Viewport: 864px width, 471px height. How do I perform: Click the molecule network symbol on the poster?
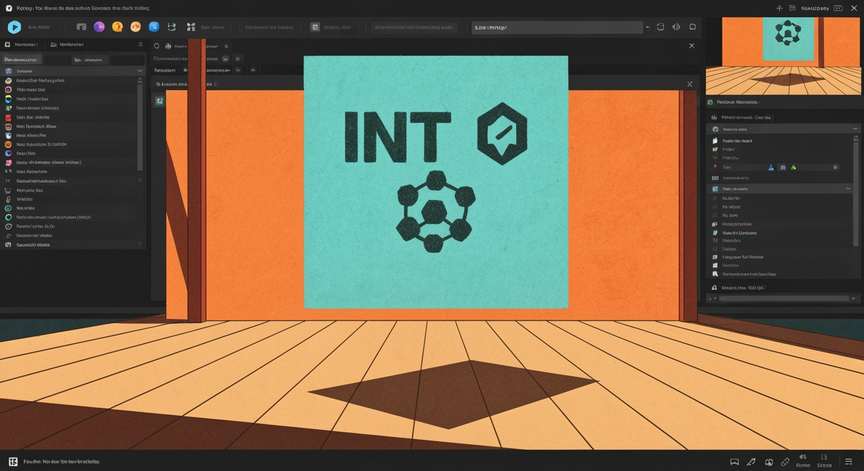click(x=435, y=212)
